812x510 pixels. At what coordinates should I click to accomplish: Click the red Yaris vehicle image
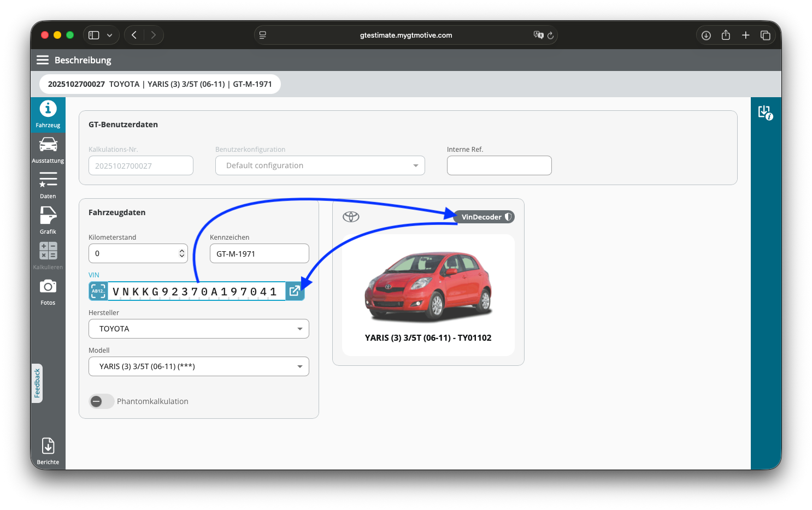(x=428, y=287)
